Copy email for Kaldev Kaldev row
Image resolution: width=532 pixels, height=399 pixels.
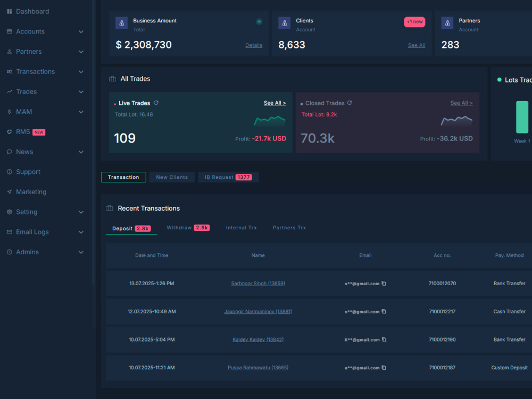click(x=384, y=339)
